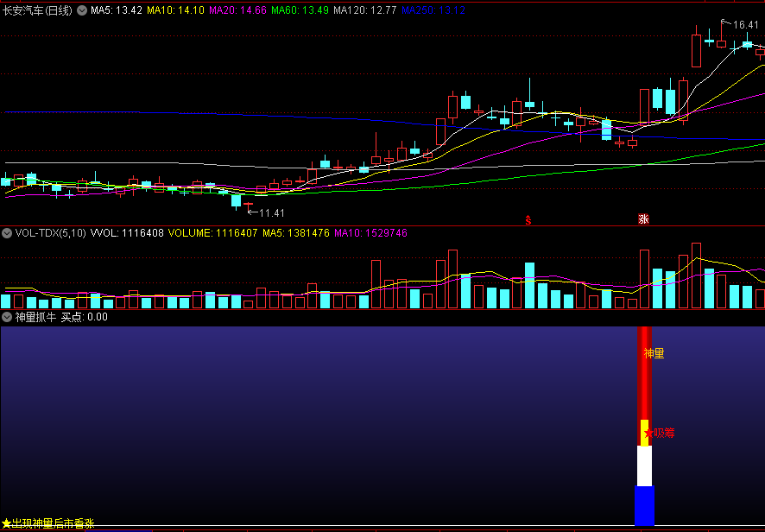Click the MA20: 14.66 label
Viewport: 765px width, 532px height.
click(237, 10)
